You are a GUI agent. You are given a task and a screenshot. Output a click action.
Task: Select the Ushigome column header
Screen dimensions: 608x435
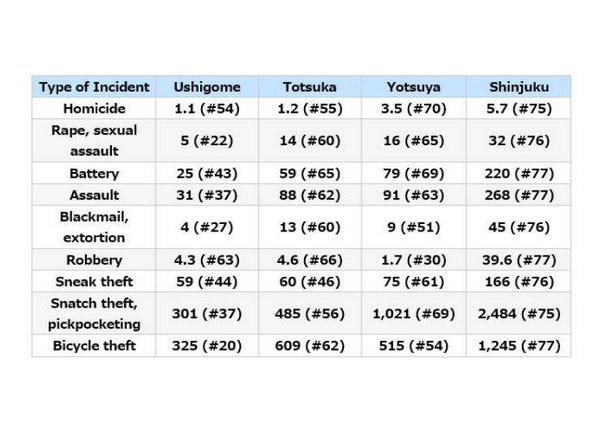coord(207,87)
